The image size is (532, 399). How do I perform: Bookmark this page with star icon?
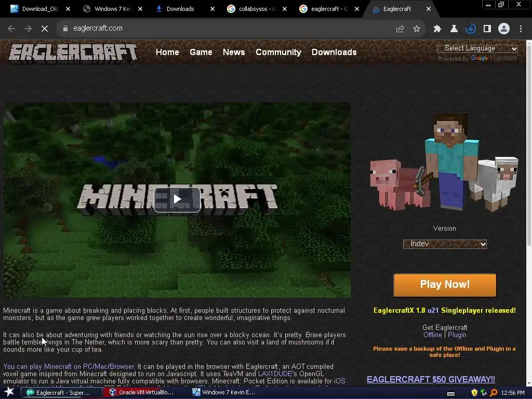(x=417, y=29)
